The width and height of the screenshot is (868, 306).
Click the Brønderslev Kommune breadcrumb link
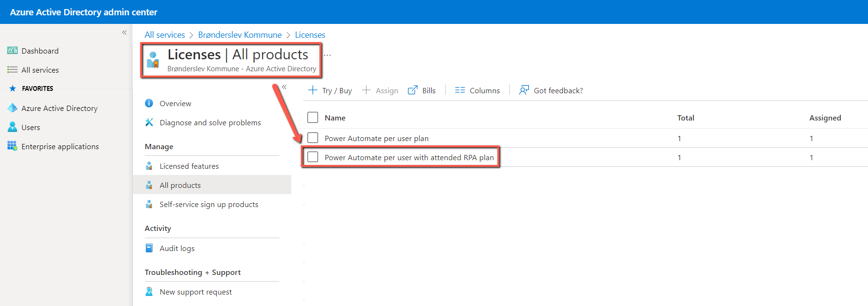[240, 35]
